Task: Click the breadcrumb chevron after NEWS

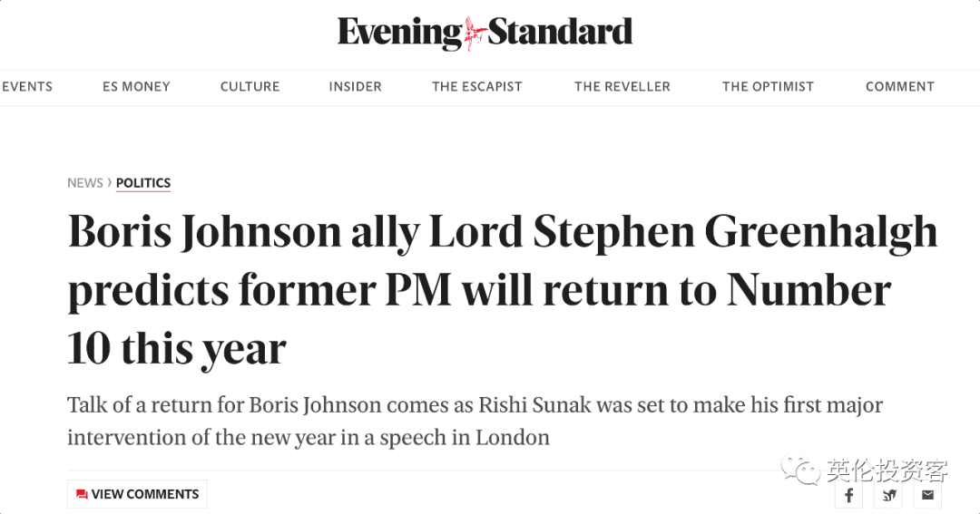Action: [110, 182]
